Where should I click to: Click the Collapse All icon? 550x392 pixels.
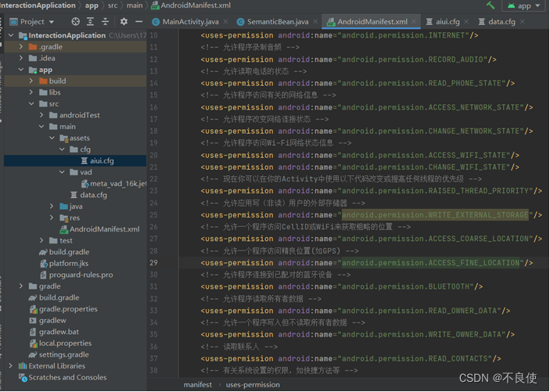click(105, 22)
